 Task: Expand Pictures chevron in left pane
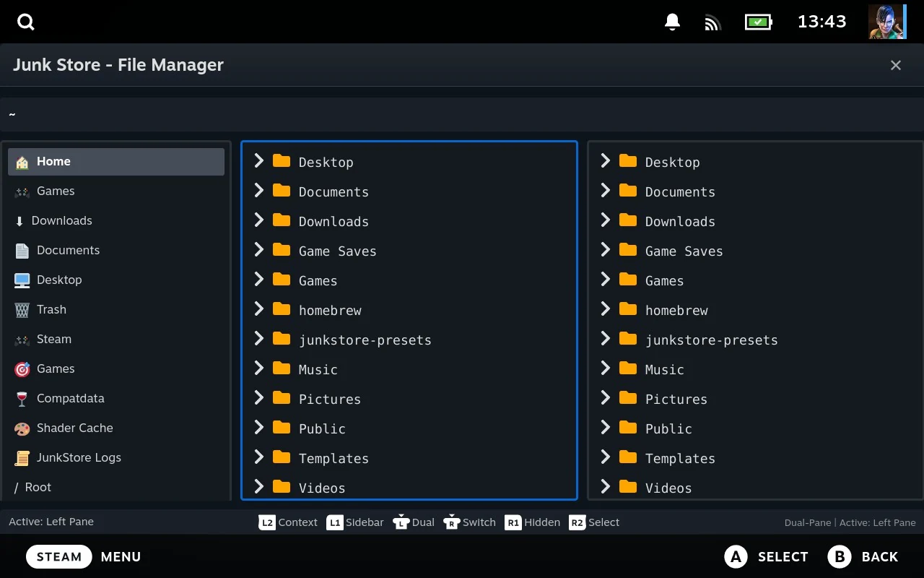click(x=259, y=398)
